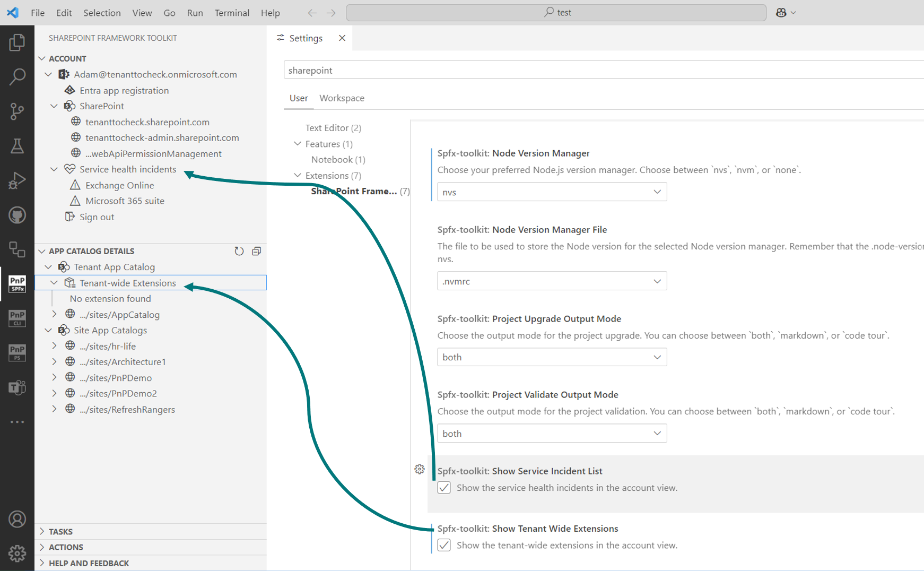Open Project Upgrade Output Mode dropdown

point(552,357)
